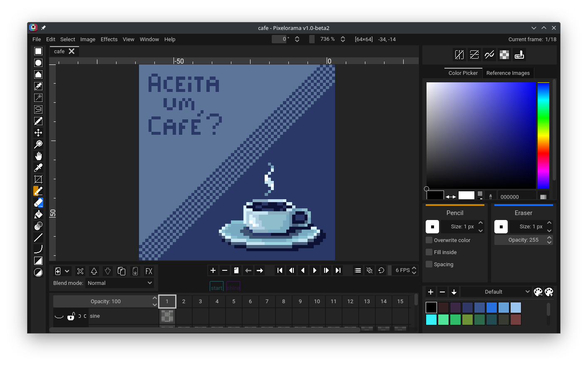This screenshot has width=588, height=366.
Task: Expand the add layer type arrow
Action: coord(67,271)
